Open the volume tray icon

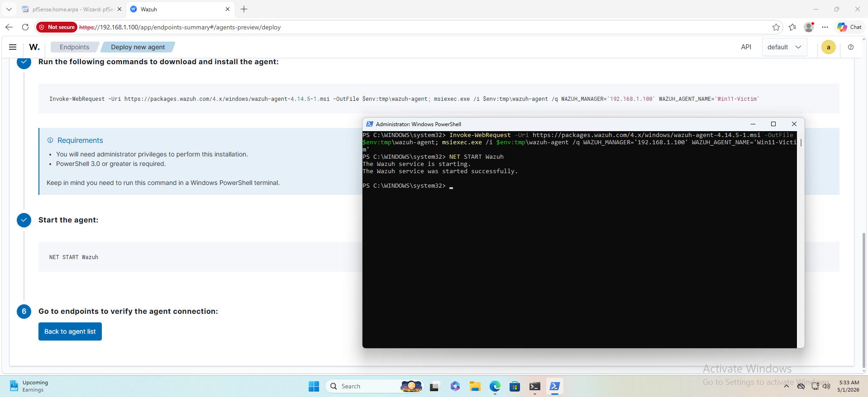point(826,386)
